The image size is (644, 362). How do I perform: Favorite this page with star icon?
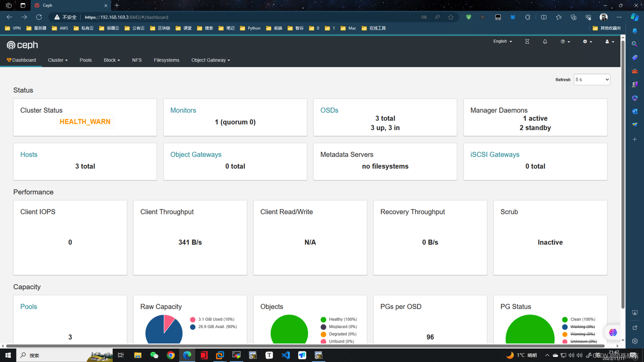pos(450,17)
